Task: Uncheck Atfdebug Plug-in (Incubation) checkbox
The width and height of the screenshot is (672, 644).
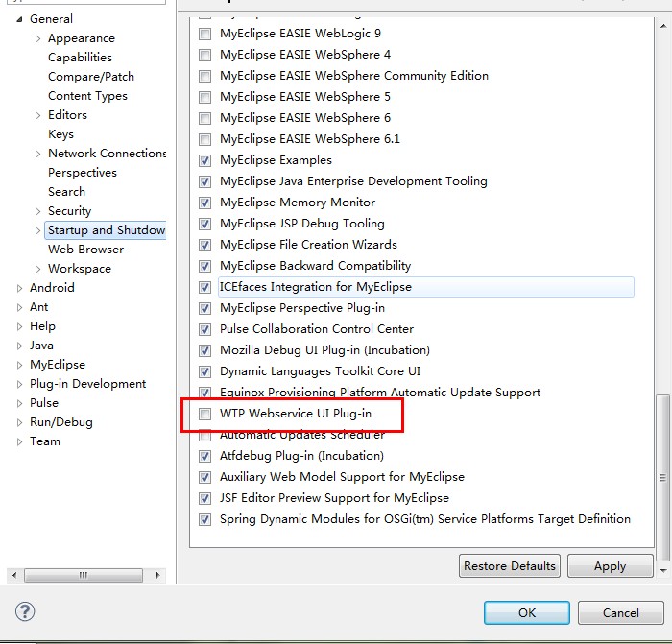Action: (204, 456)
